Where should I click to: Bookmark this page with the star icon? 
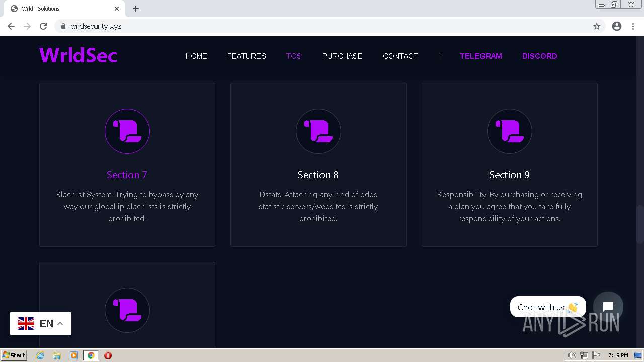pyautogui.click(x=597, y=26)
